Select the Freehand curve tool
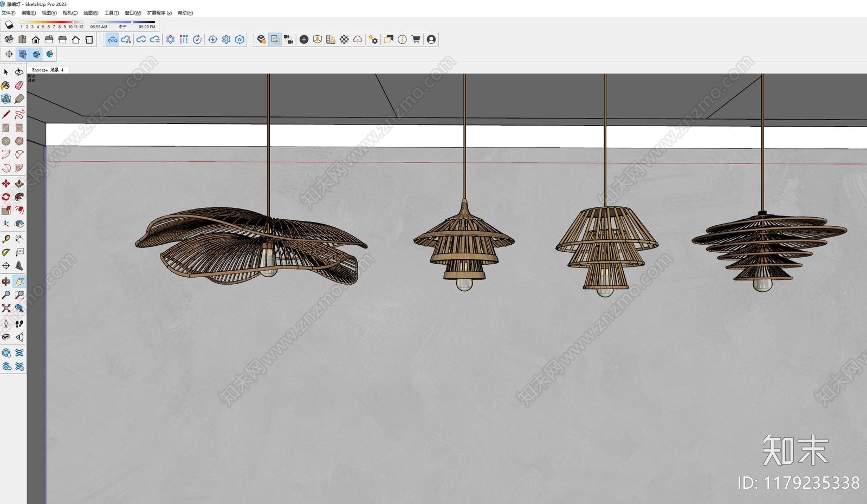 pos(19,114)
